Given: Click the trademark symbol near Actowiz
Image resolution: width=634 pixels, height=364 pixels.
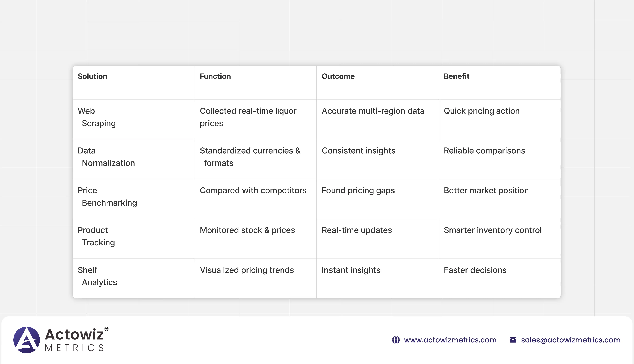Looking at the screenshot, I should [x=106, y=329].
